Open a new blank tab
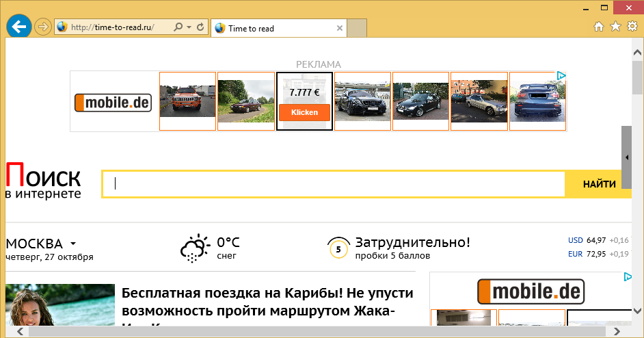The image size is (644, 338). tap(357, 29)
